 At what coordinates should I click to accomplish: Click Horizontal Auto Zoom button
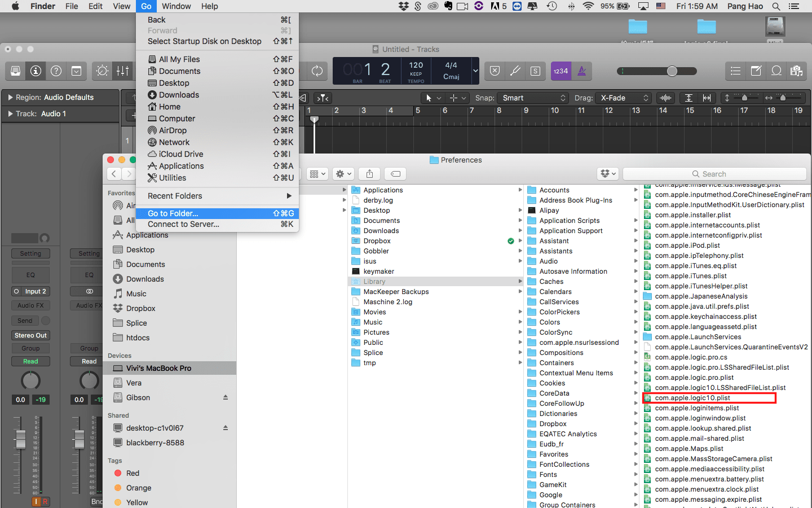tap(707, 98)
